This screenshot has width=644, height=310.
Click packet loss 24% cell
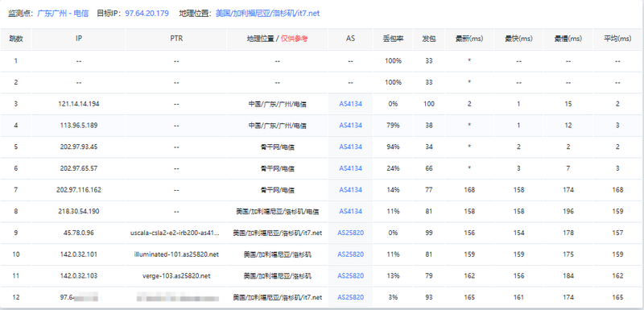pyautogui.click(x=393, y=168)
